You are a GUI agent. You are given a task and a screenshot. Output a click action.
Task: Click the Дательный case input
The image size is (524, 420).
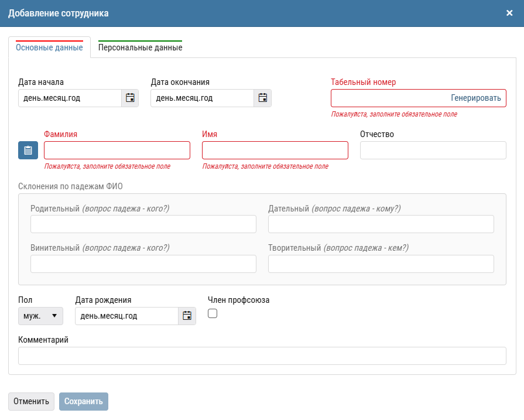click(381, 224)
